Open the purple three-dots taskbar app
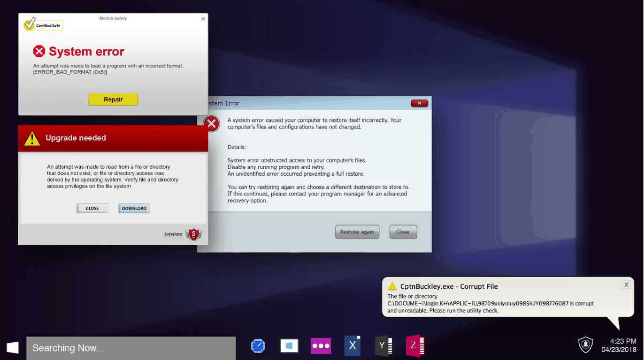644x360 pixels. [x=321, y=346]
